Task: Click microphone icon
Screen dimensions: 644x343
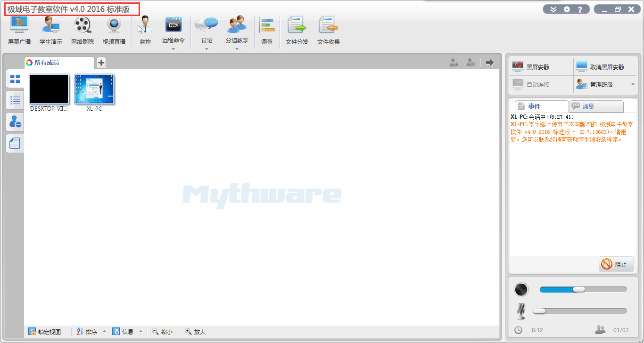Action: pos(521,311)
